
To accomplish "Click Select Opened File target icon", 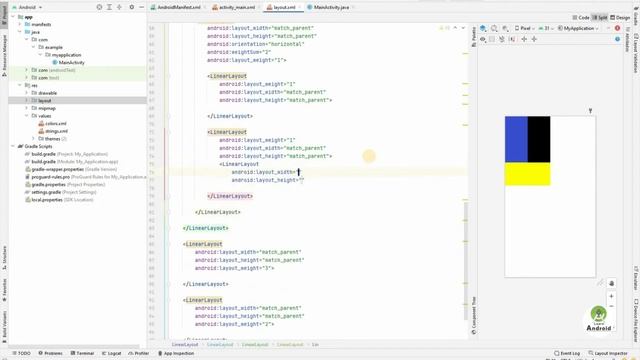I will pyautogui.click(x=99, y=7).
